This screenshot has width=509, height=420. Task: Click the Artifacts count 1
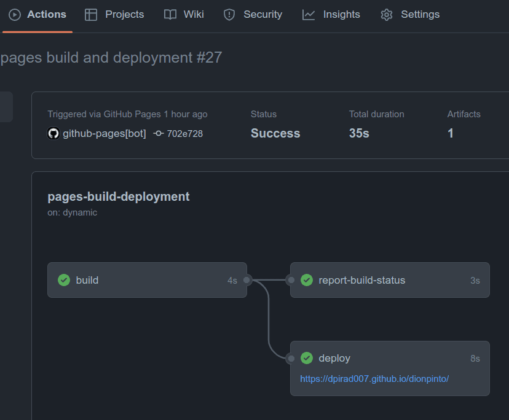tap(451, 133)
